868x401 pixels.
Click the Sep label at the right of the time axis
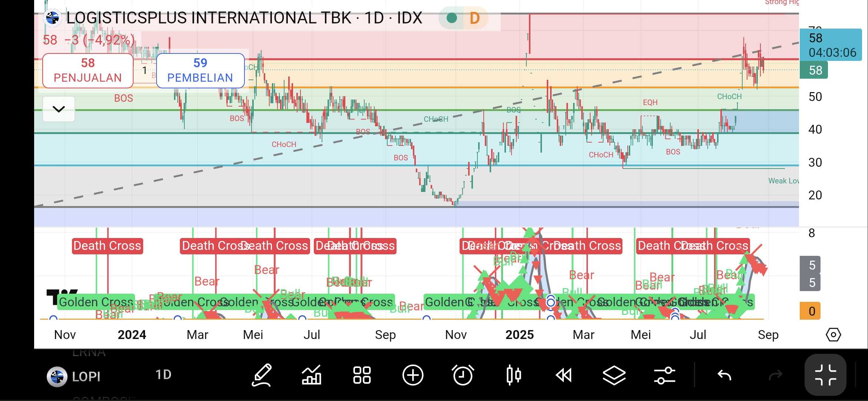[x=768, y=335]
